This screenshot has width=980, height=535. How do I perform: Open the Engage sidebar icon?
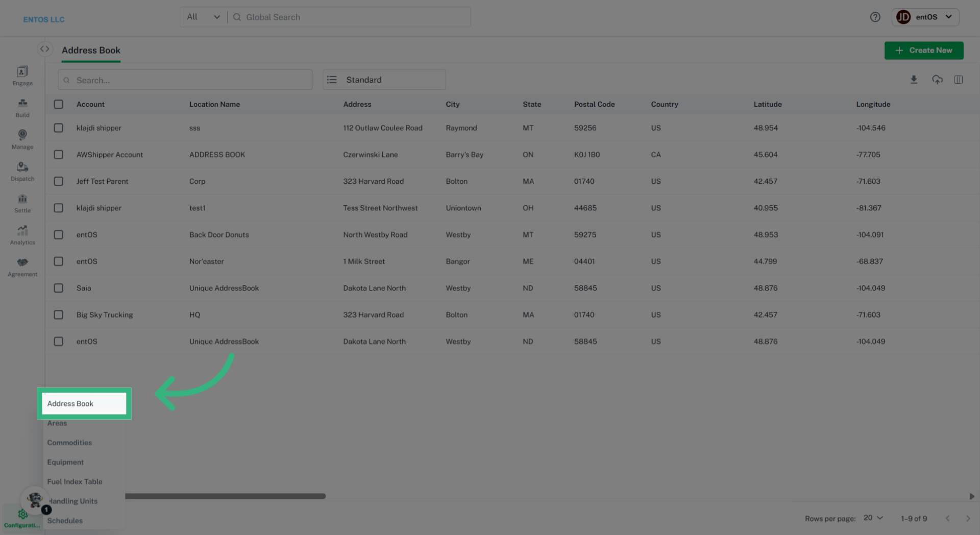[x=22, y=76]
